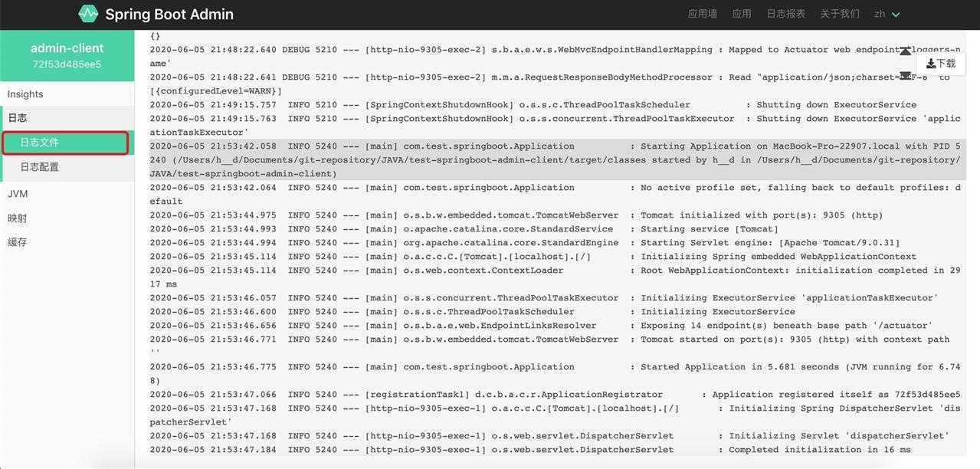Click the admin-client application header
980x469 pixels.
pos(67,48)
